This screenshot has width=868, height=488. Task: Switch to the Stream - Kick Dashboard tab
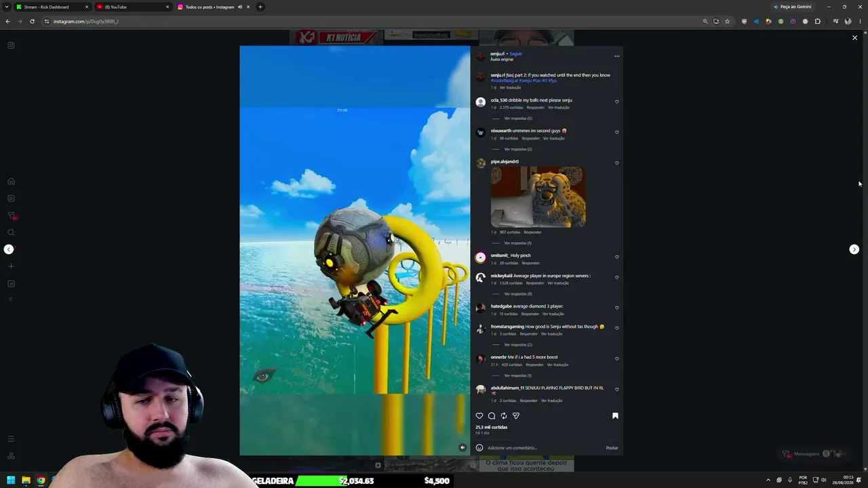pos(53,7)
